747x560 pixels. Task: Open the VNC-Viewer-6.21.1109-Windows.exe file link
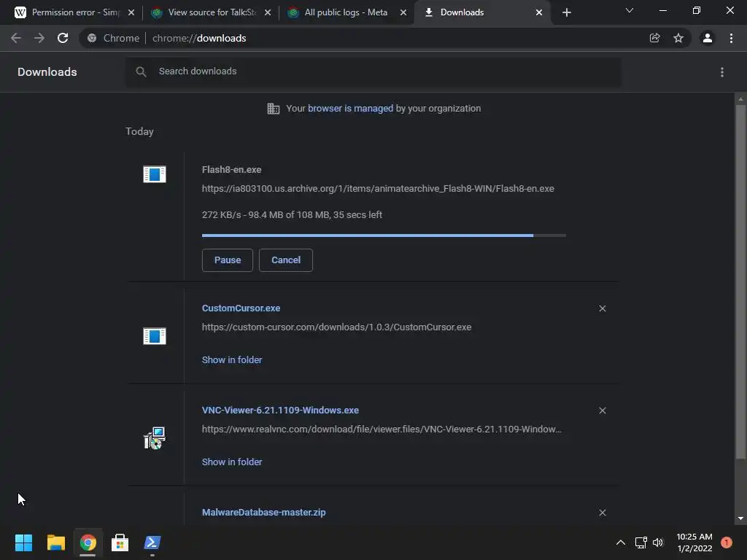(x=281, y=410)
